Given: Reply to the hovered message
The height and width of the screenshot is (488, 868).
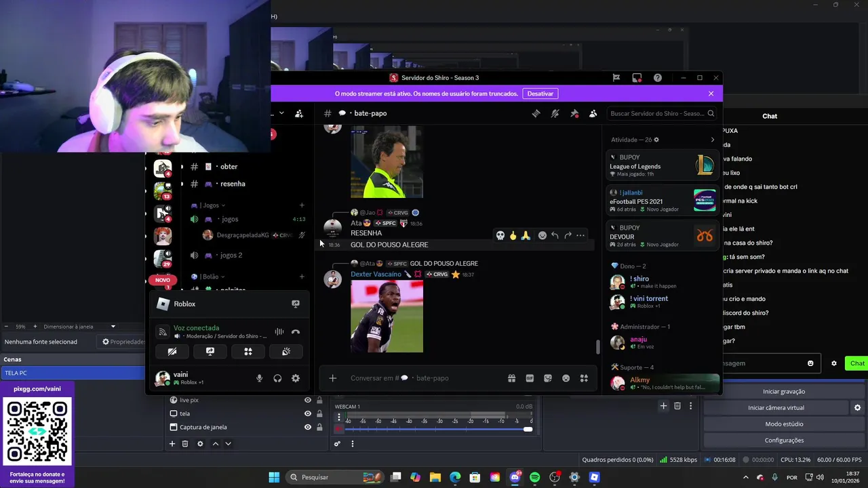Looking at the screenshot, I should point(555,235).
